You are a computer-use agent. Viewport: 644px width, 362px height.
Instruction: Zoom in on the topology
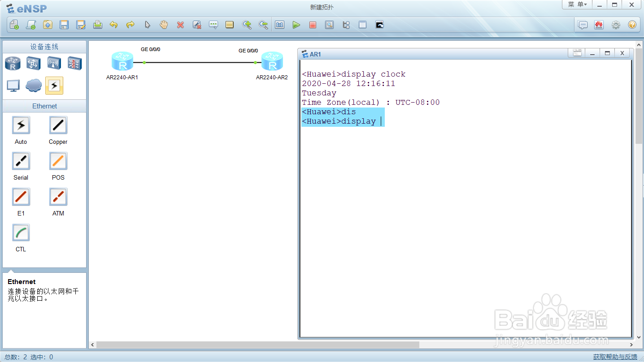coord(247,25)
